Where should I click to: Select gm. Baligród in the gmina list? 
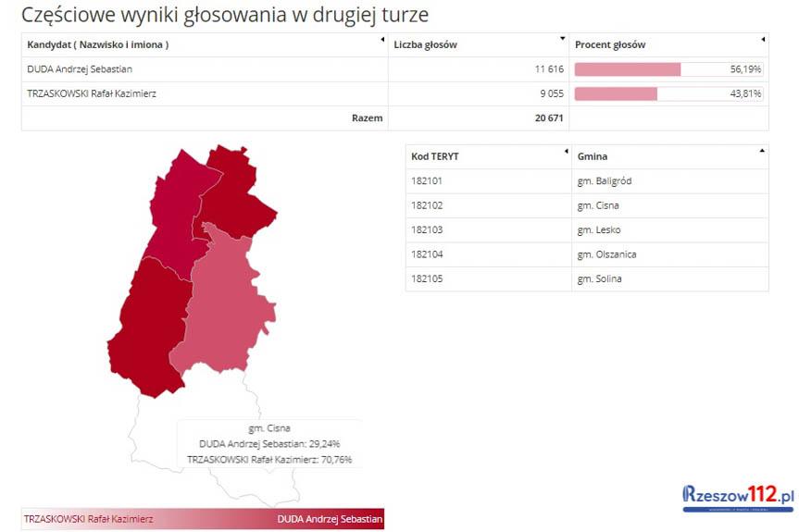click(603, 181)
